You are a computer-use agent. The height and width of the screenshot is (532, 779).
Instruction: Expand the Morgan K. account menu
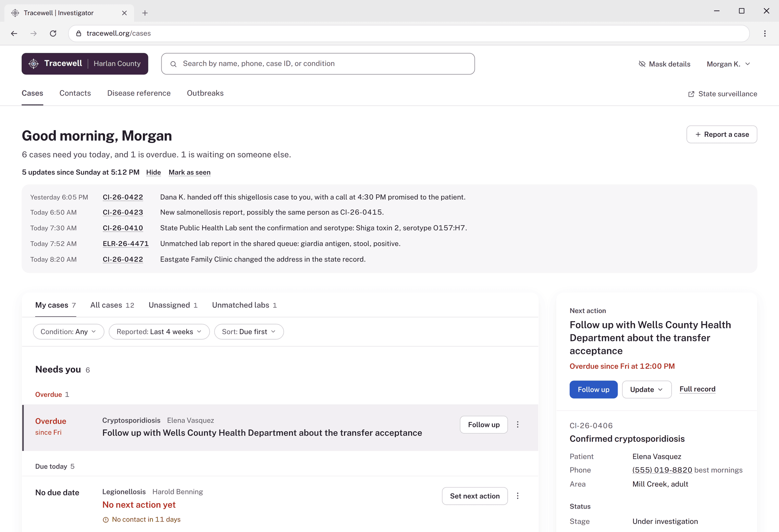click(728, 64)
